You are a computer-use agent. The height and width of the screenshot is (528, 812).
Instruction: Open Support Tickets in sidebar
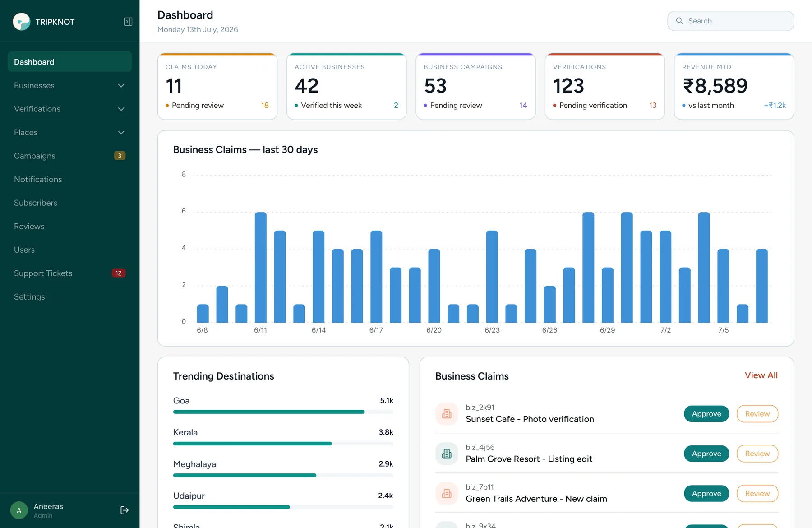tap(69, 273)
